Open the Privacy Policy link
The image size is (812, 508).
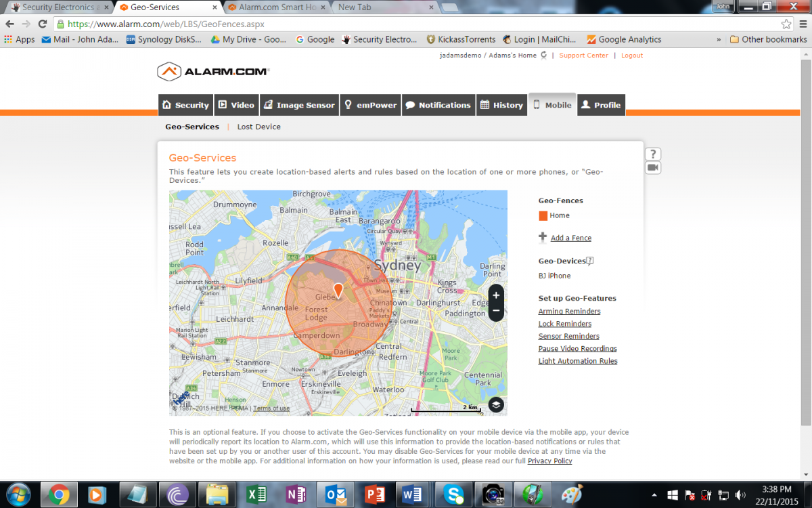549,461
